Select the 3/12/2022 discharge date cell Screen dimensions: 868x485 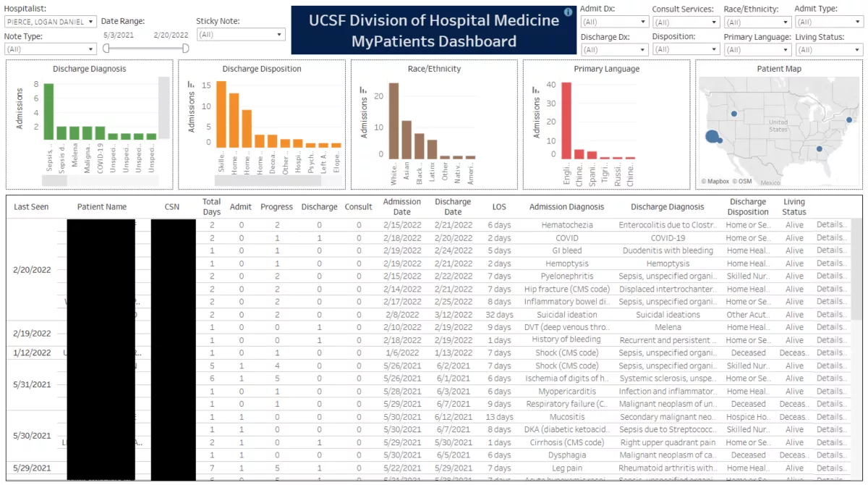pos(454,314)
